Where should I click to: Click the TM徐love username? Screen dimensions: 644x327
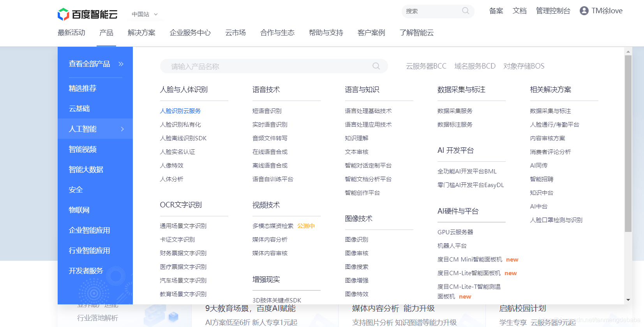tap(607, 11)
